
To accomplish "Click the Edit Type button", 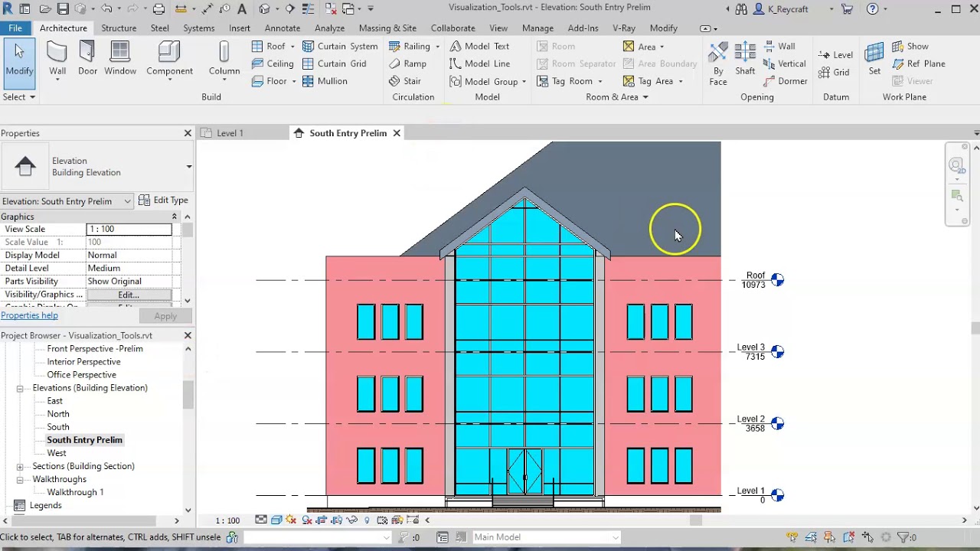I will [x=163, y=201].
